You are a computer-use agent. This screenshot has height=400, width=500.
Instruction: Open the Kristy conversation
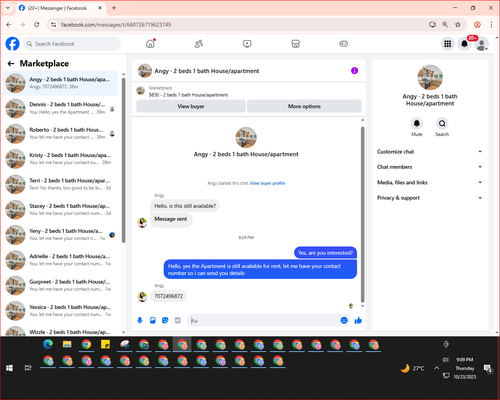61,159
